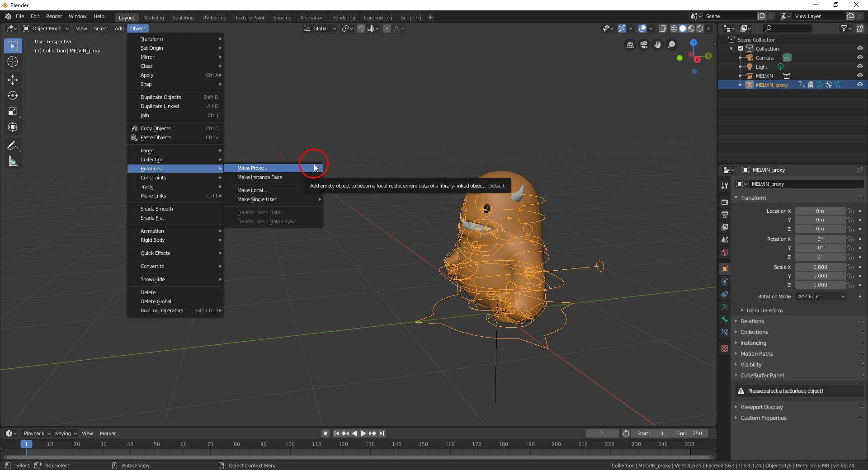Toggle camera view in viewport

(x=644, y=45)
